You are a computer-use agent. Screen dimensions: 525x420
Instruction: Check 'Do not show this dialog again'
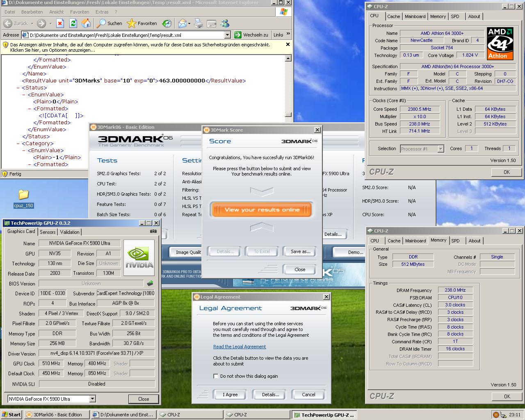click(216, 376)
